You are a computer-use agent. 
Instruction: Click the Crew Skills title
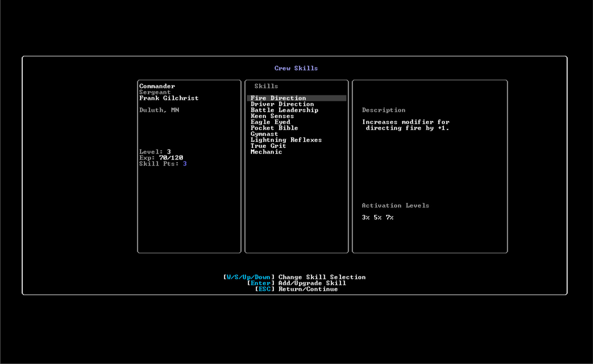click(x=296, y=68)
